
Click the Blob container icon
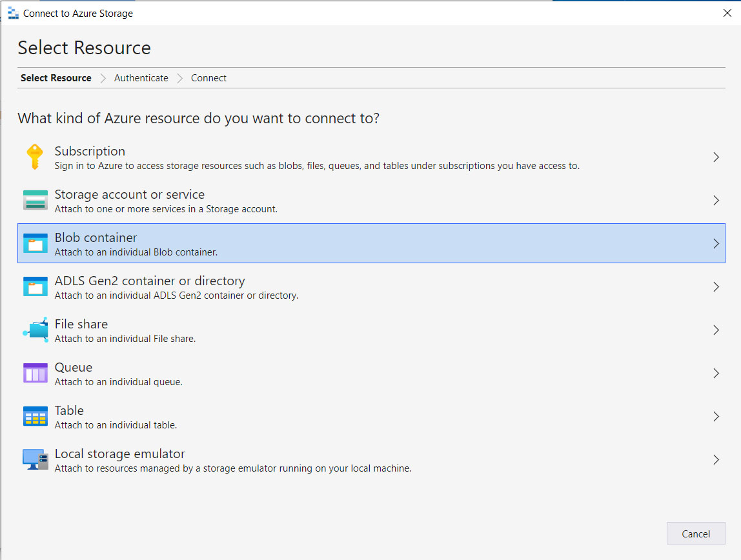[x=36, y=244]
